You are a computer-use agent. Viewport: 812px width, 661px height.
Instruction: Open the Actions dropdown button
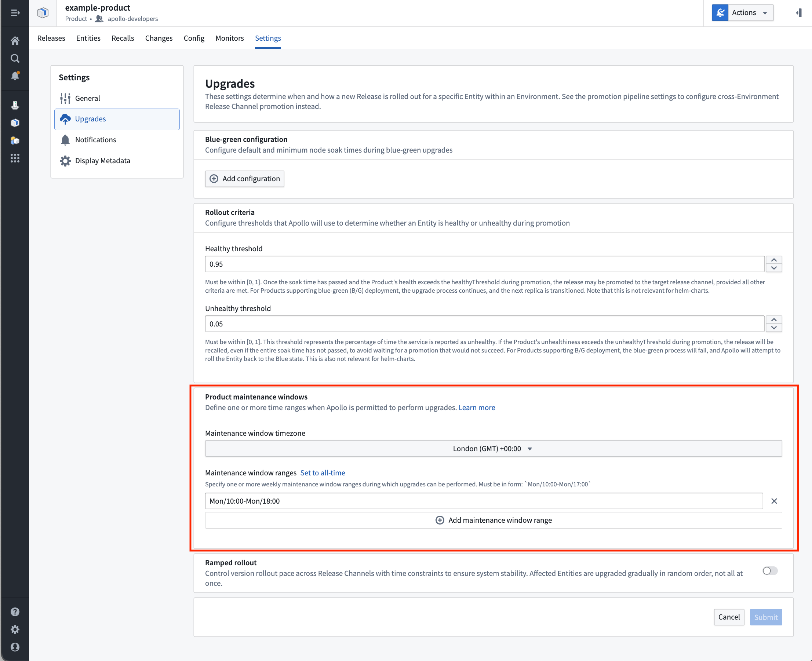coord(742,12)
